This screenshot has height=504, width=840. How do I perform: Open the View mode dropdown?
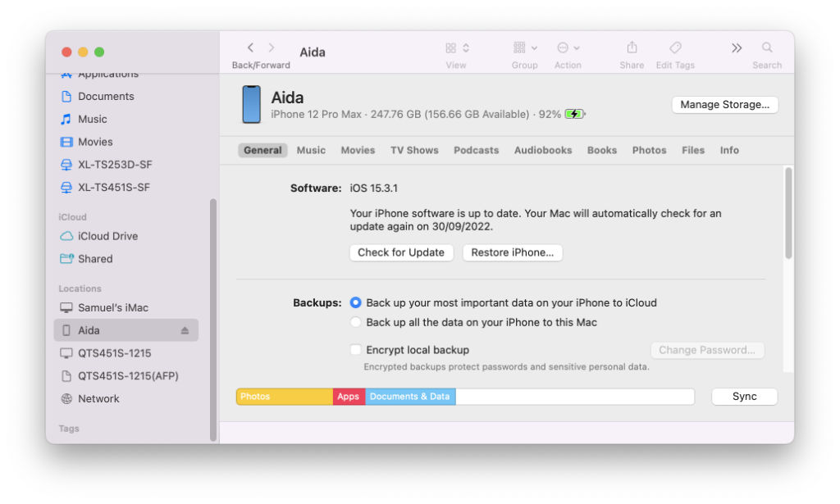click(x=457, y=48)
